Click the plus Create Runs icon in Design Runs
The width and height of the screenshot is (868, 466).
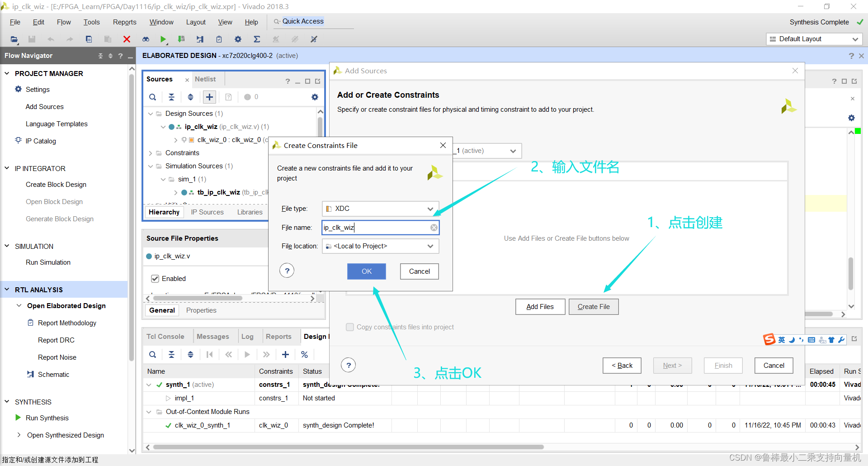click(x=285, y=355)
